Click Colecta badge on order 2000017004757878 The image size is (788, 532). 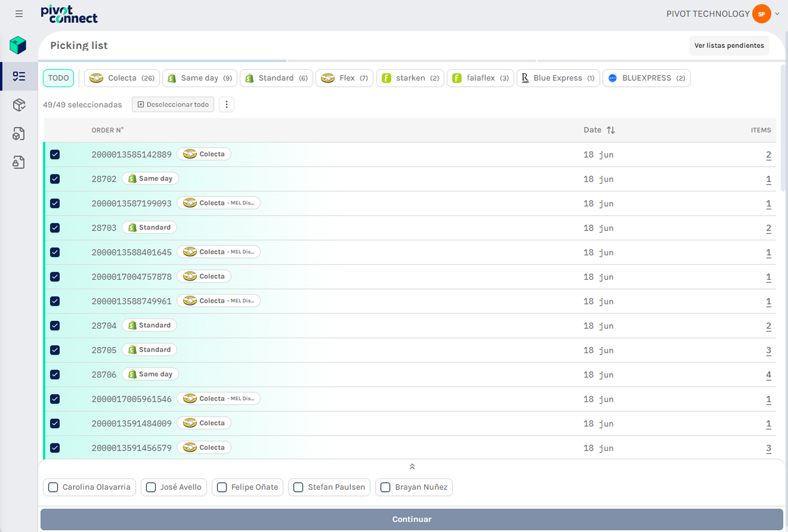tap(204, 276)
